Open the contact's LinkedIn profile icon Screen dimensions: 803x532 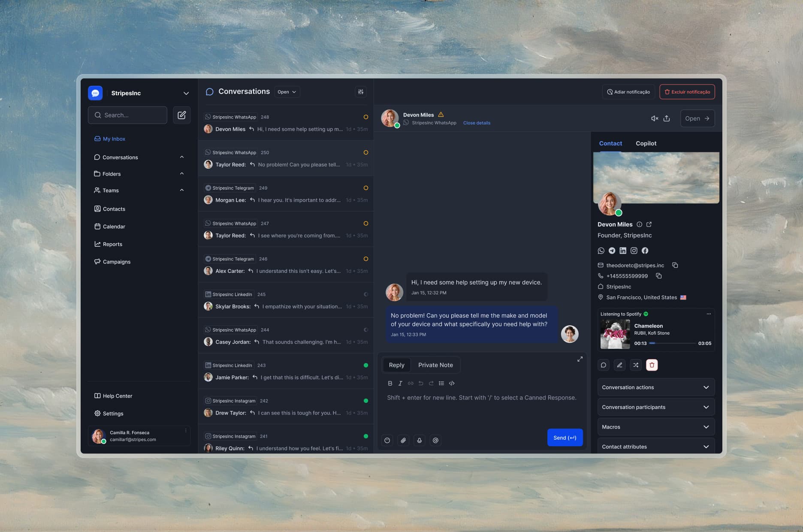click(623, 251)
